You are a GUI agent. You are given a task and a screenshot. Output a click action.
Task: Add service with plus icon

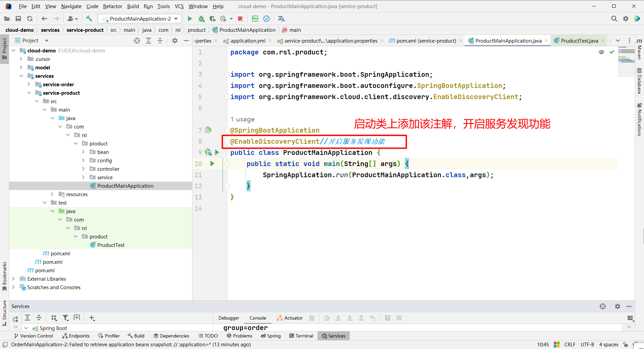(92, 318)
